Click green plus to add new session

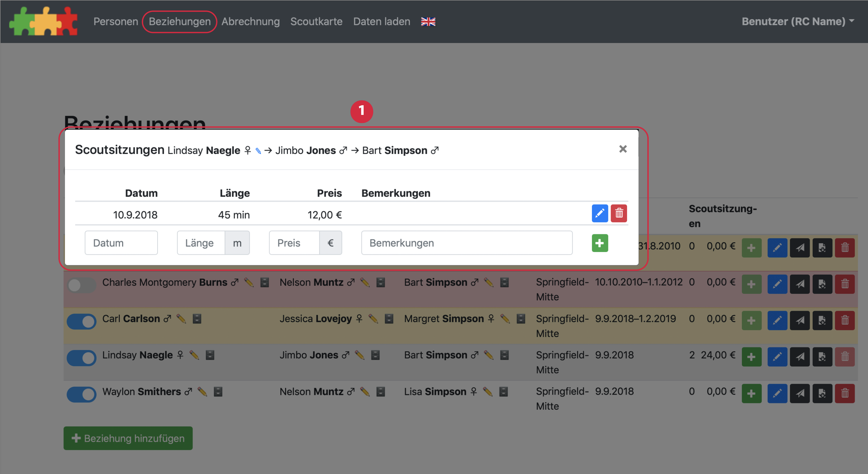[599, 243]
